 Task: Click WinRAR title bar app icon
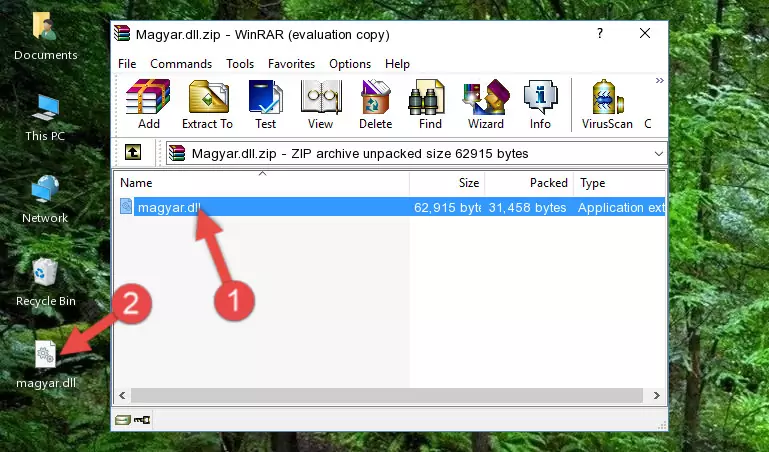122,33
